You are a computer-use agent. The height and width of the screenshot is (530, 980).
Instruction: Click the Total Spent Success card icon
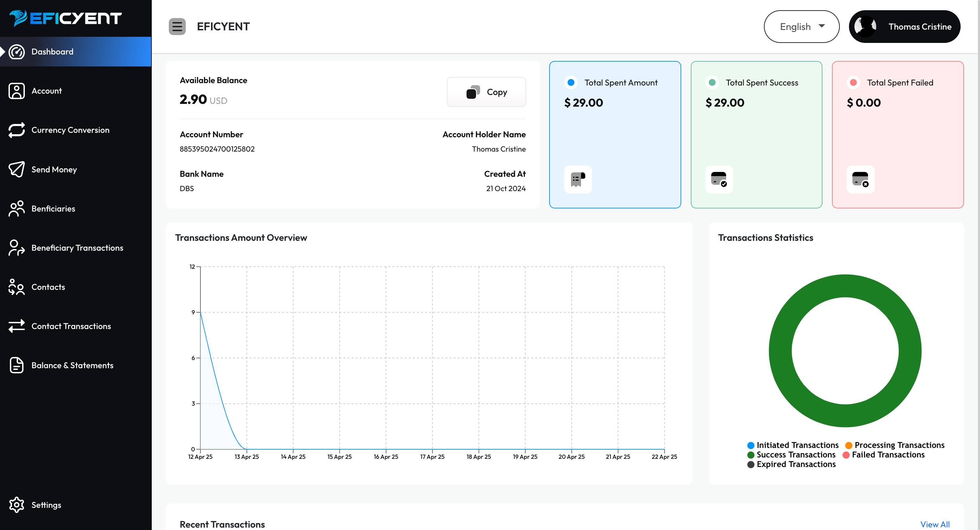click(719, 179)
